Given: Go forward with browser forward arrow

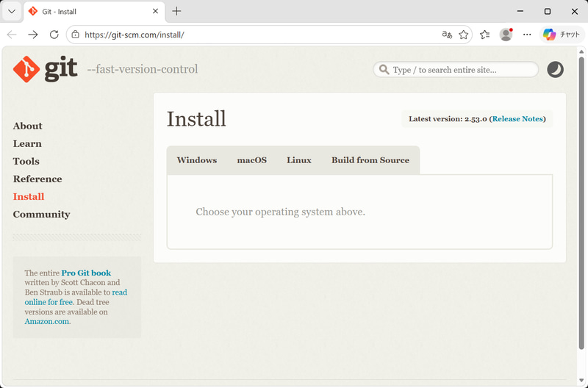Looking at the screenshot, I should 33,35.
